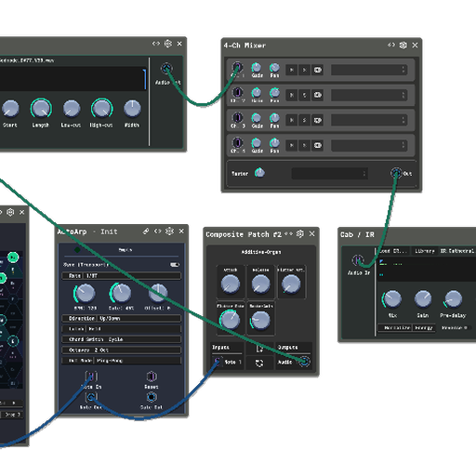The image size is (476, 476).
Task: Click the AutoArp link icon in title bar
Action: coord(146,231)
